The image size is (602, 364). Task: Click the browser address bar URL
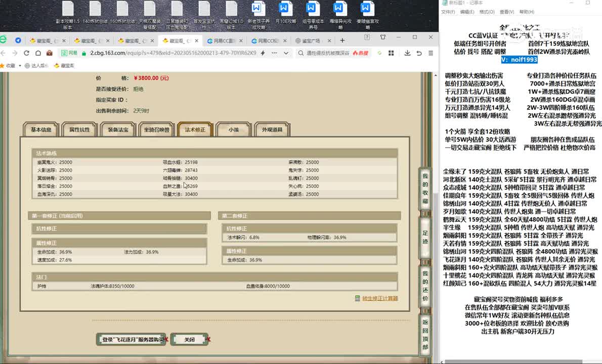[173, 53]
